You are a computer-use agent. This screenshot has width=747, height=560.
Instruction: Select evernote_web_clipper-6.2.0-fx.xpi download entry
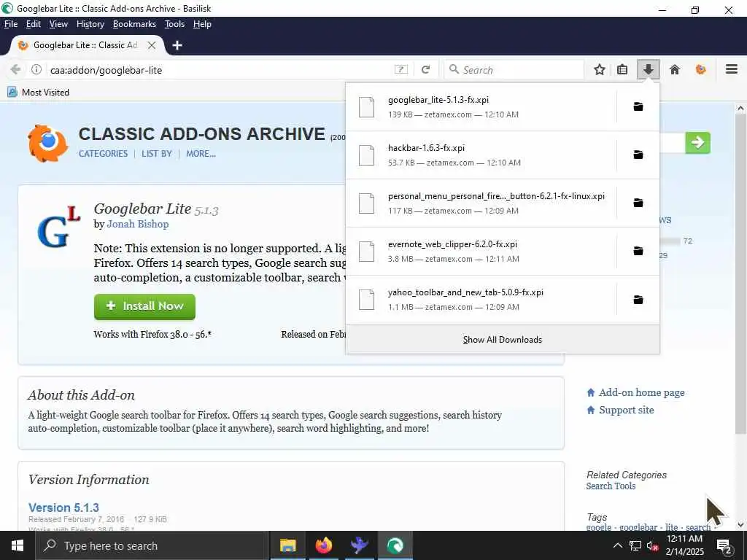tap(481, 251)
